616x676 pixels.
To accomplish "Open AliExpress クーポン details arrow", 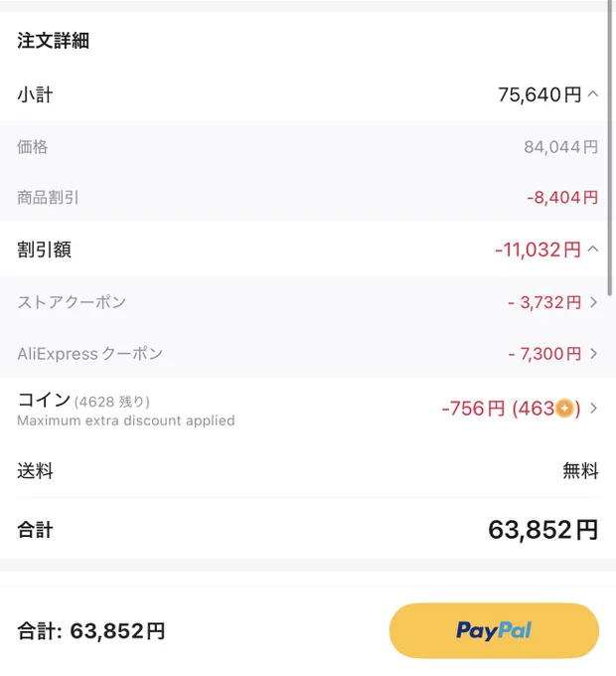I will coord(593,354).
